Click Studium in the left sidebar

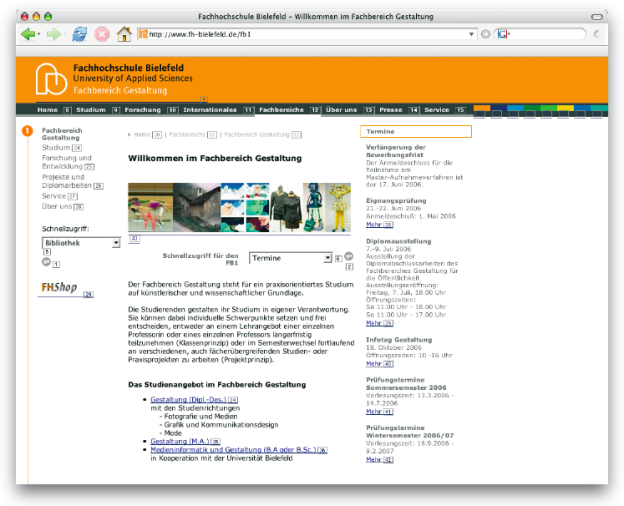point(56,148)
